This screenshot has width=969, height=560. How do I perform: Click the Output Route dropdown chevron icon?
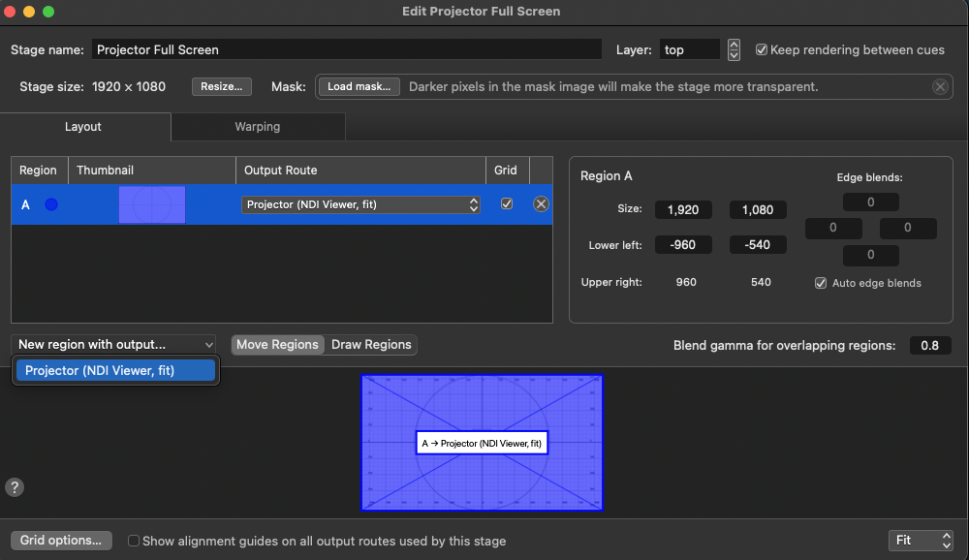472,203
